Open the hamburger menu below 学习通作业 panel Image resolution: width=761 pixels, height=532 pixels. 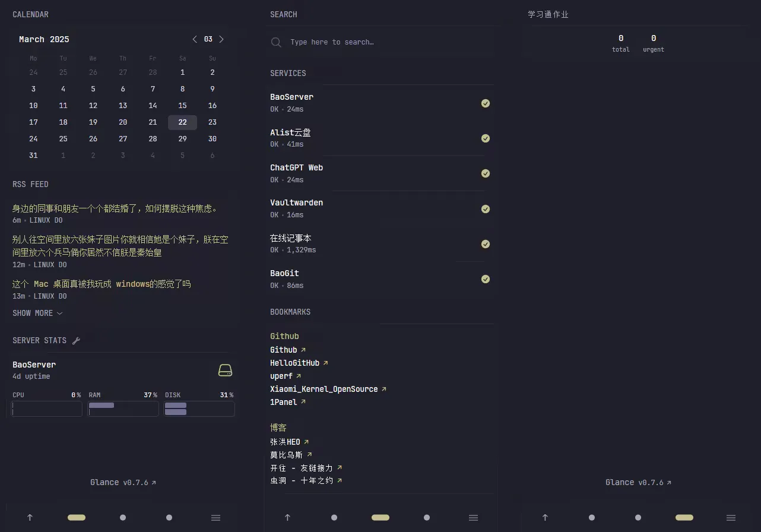coord(731,518)
